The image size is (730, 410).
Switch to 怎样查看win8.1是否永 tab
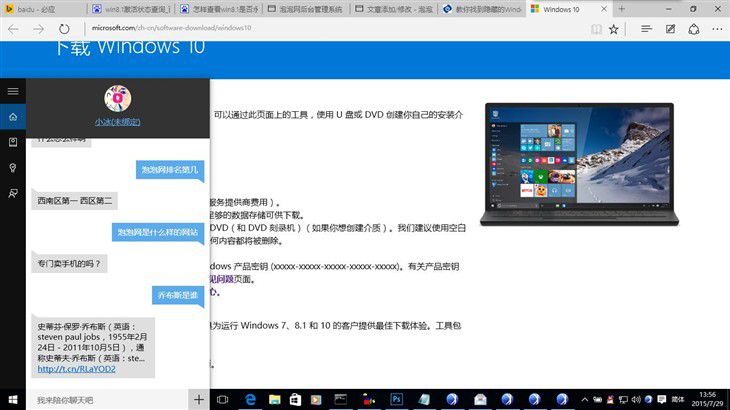pyautogui.click(x=219, y=9)
